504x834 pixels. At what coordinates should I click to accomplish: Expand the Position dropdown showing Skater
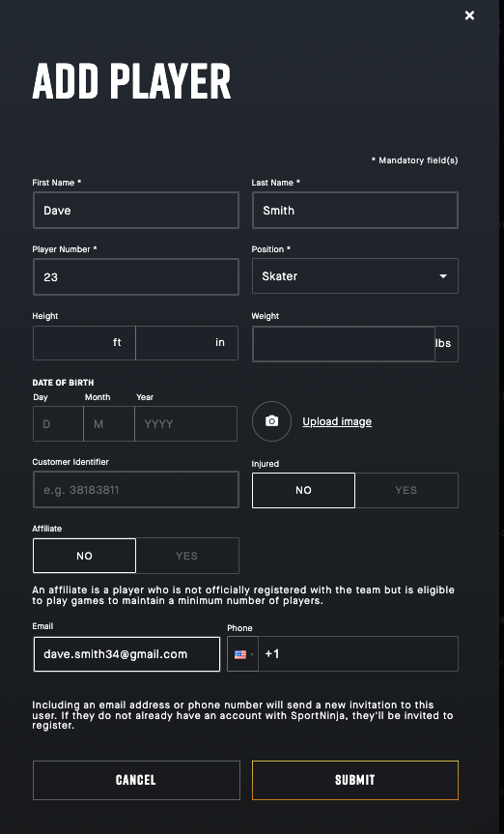pyautogui.click(x=355, y=276)
